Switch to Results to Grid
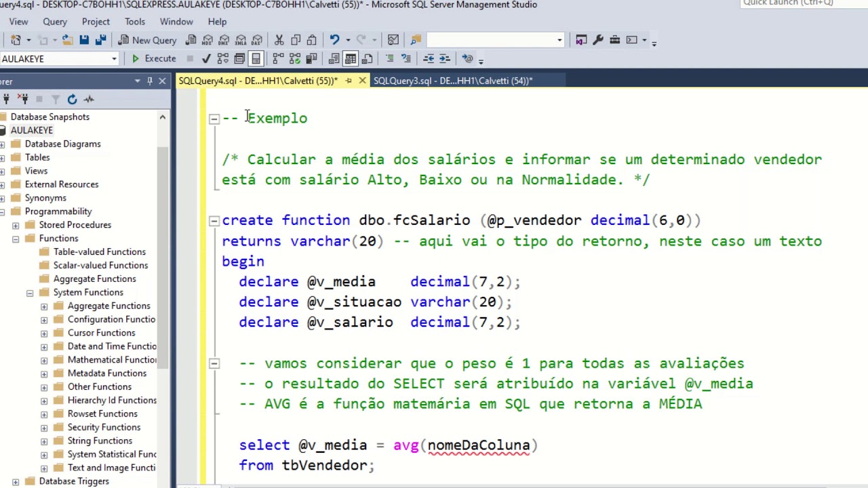This screenshot has height=488, width=868. (351, 58)
